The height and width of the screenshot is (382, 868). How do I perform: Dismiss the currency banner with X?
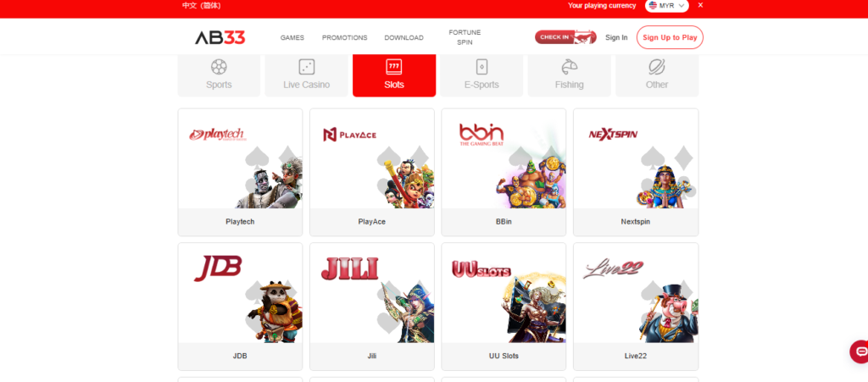tap(700, 5)
